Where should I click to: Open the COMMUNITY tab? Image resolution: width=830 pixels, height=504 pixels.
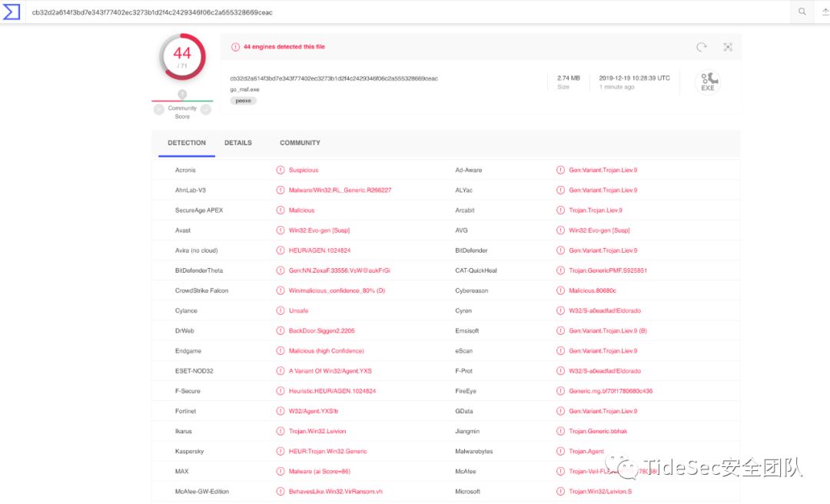coord(300,143)
